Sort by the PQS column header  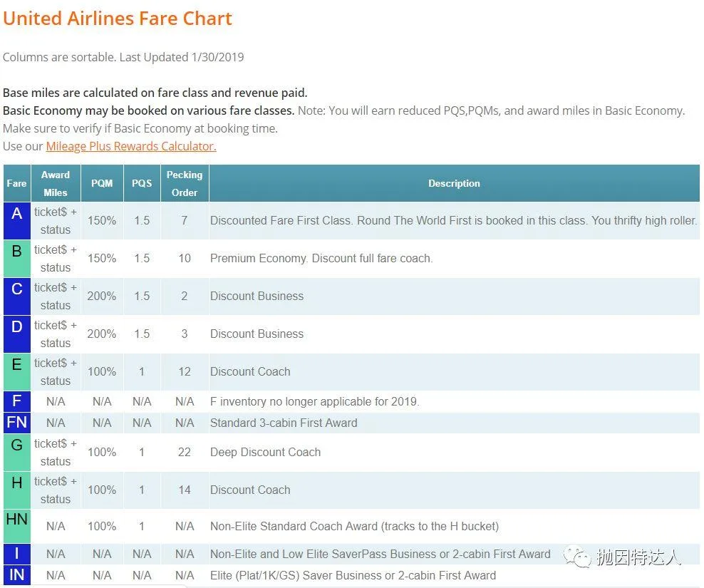pyautogui.click(x=142, y=183)
